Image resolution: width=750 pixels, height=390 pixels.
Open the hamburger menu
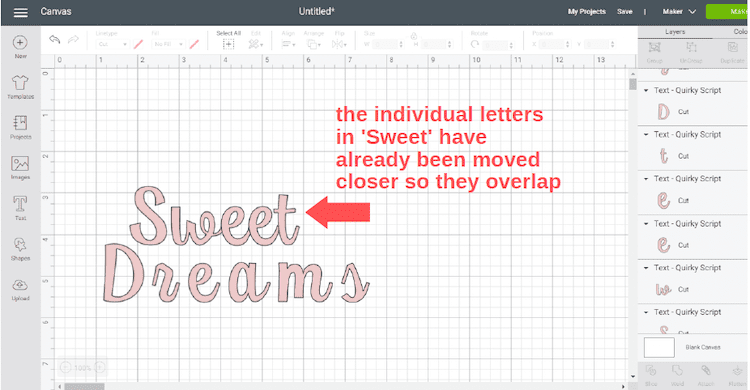tap(20, 12)
